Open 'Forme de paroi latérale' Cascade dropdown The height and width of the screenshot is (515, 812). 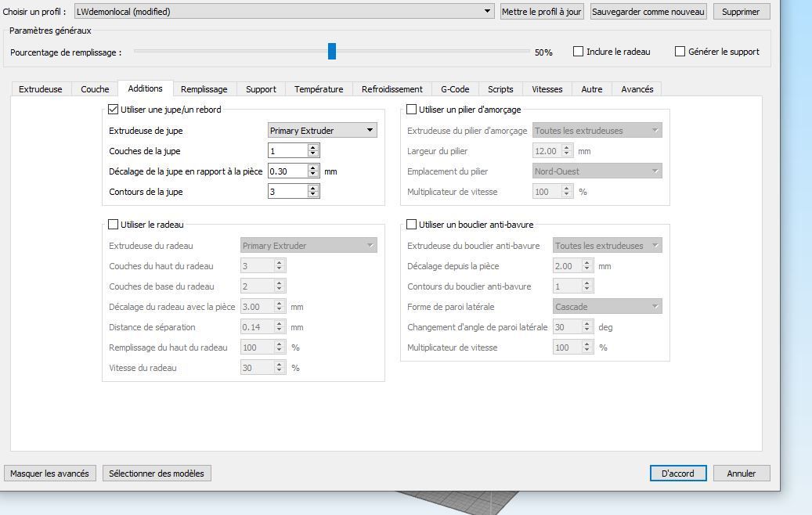pyautogui.click(x=608, y=306)
